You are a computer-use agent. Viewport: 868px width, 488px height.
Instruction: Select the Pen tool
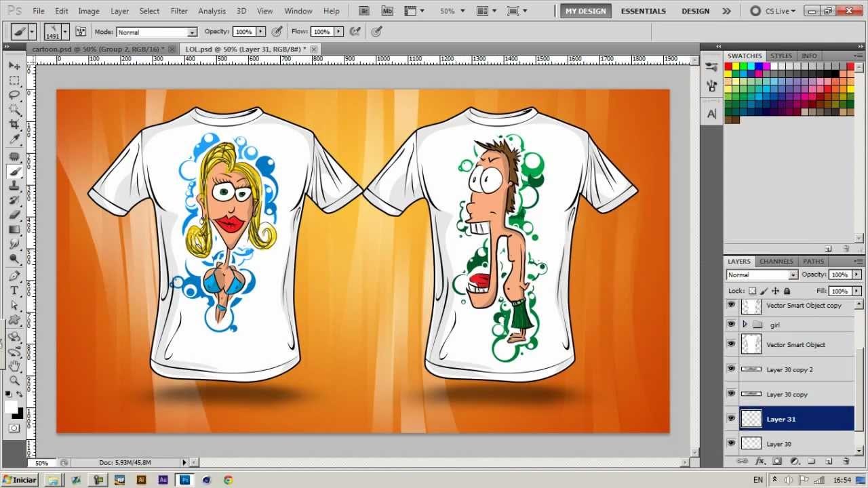pyautogui.click(x=14, y=276)
